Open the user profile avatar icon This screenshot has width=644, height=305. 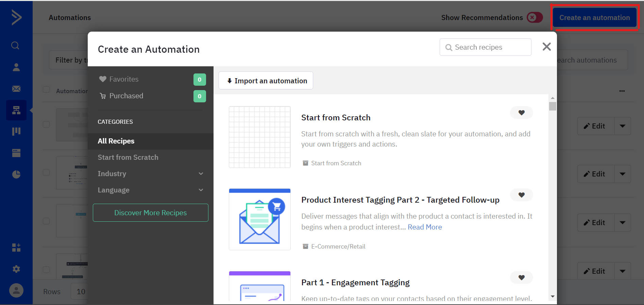pyautogui.click(x=16, y=290)
